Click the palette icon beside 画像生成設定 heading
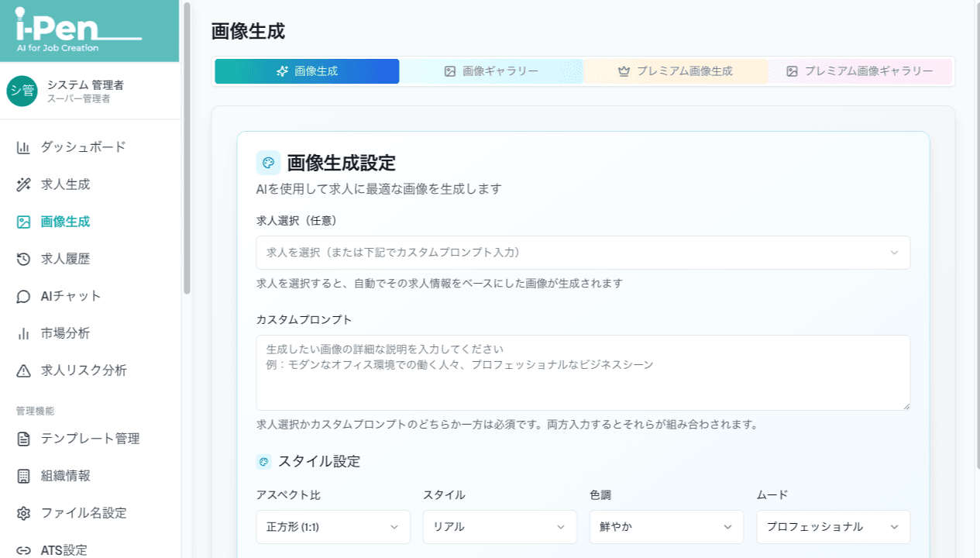The image size is (980, 558). [268, 163]
